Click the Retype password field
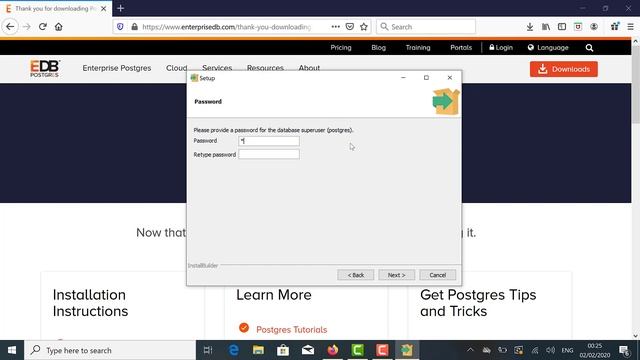 [269, 154]
